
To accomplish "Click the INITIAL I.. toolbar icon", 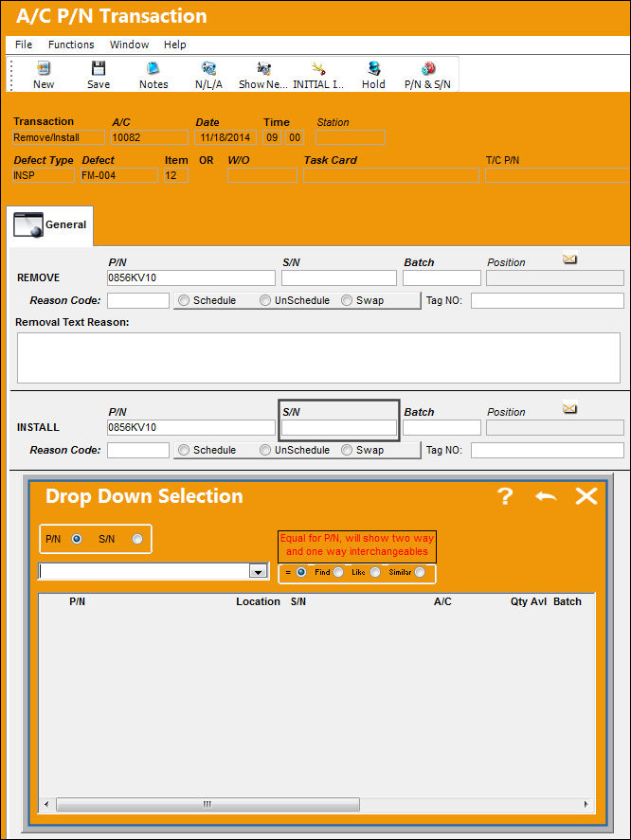I will pos(318,68).
